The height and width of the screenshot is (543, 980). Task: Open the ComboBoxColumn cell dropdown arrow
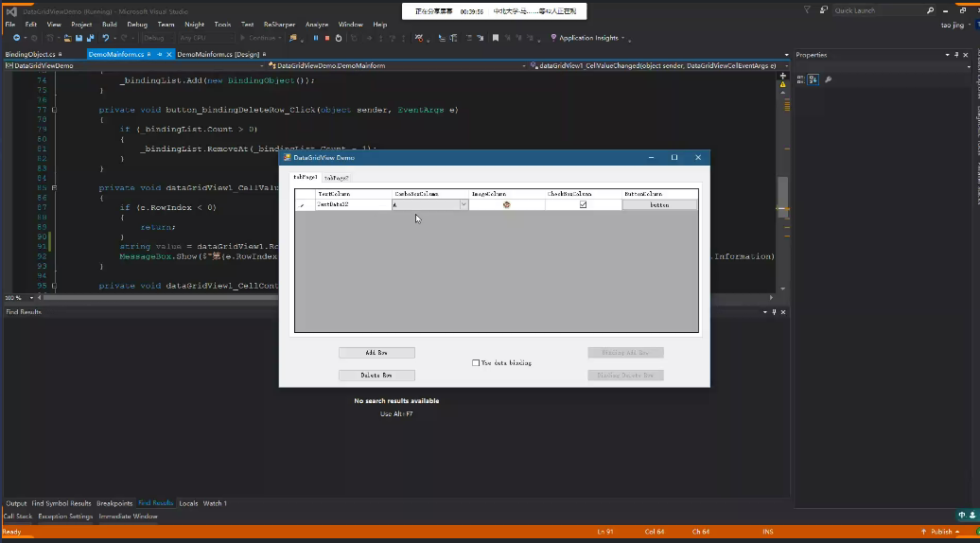click(x=463, y=204)
